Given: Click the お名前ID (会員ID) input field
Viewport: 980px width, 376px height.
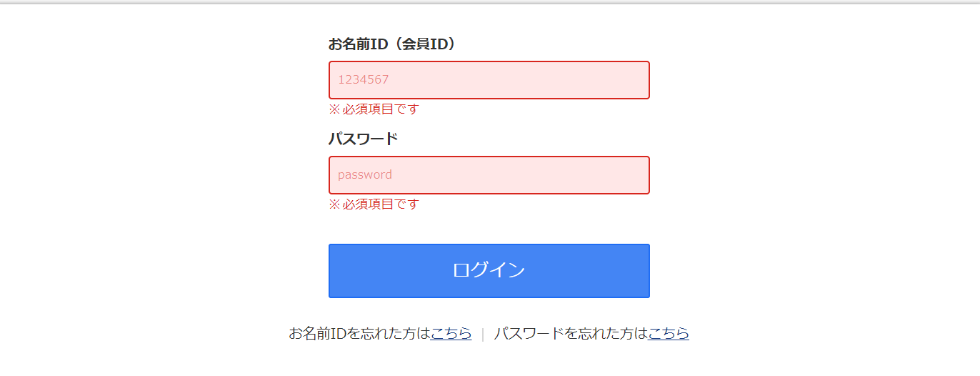Looking at the screenshot, I should 489,80.
